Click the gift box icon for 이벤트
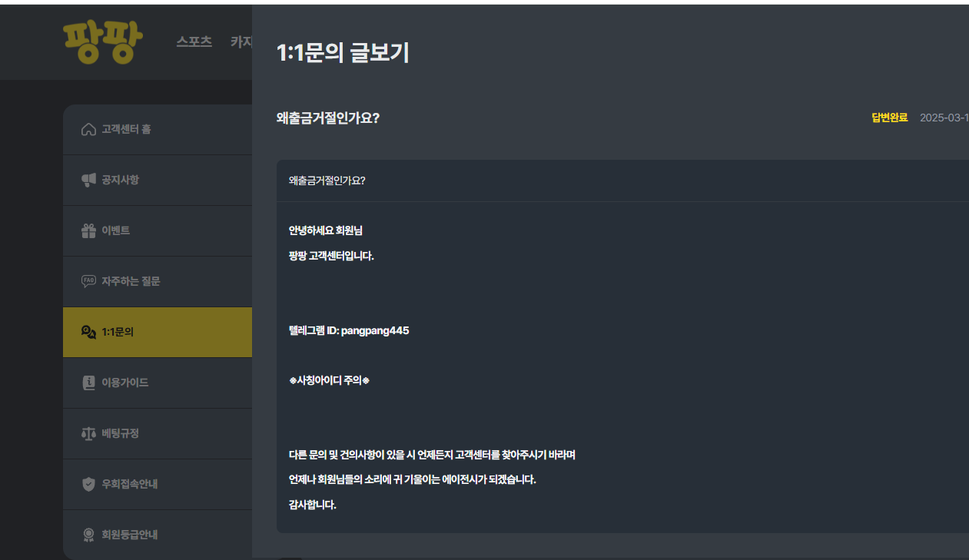The image size is (969, 560). point(88,230)
